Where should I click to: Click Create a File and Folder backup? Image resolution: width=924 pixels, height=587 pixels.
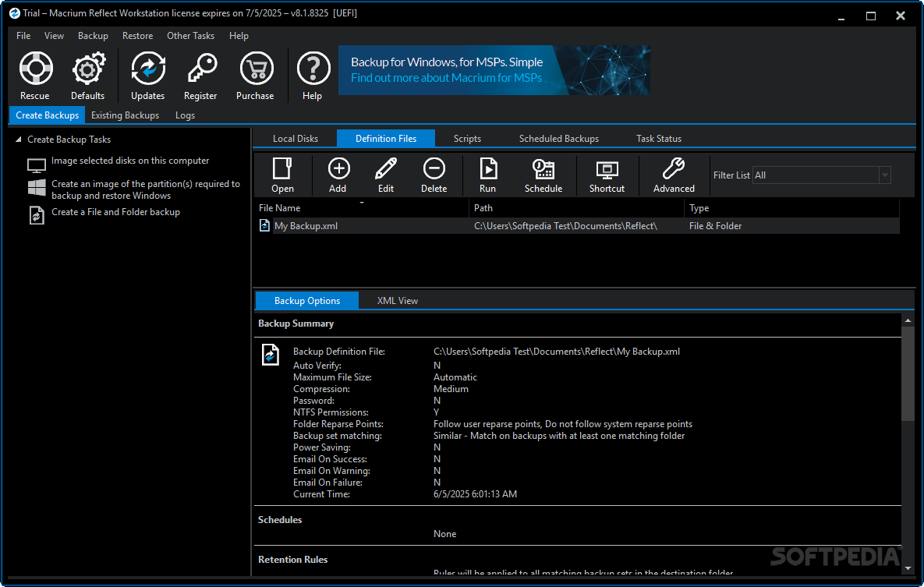coord(115,211)
